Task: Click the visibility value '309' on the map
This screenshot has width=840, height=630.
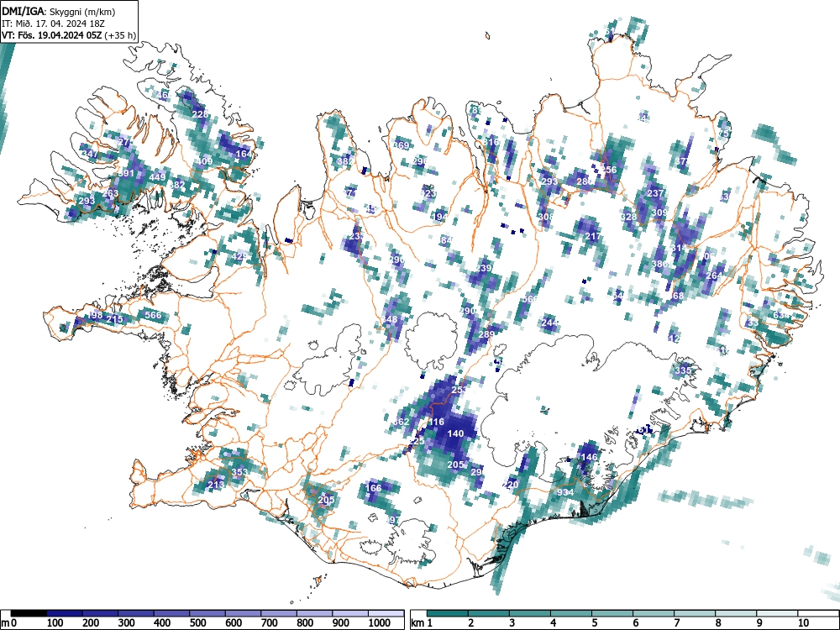Action: (660, 213)
